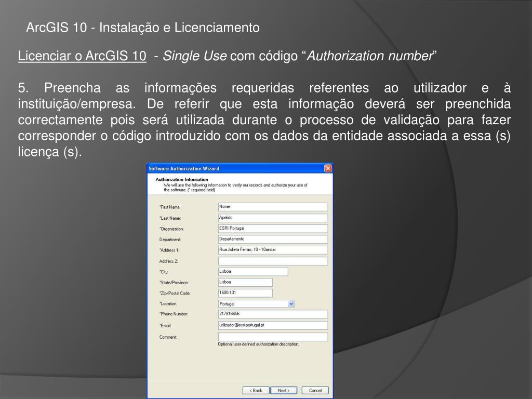Select the Organization field with ESRI Portugal
The image size is (532, 399).
[x=273, y=229]
